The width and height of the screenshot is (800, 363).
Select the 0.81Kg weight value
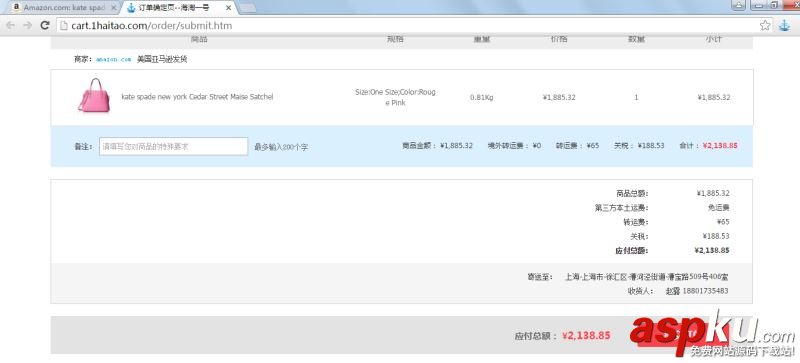(x=481, y=98)
